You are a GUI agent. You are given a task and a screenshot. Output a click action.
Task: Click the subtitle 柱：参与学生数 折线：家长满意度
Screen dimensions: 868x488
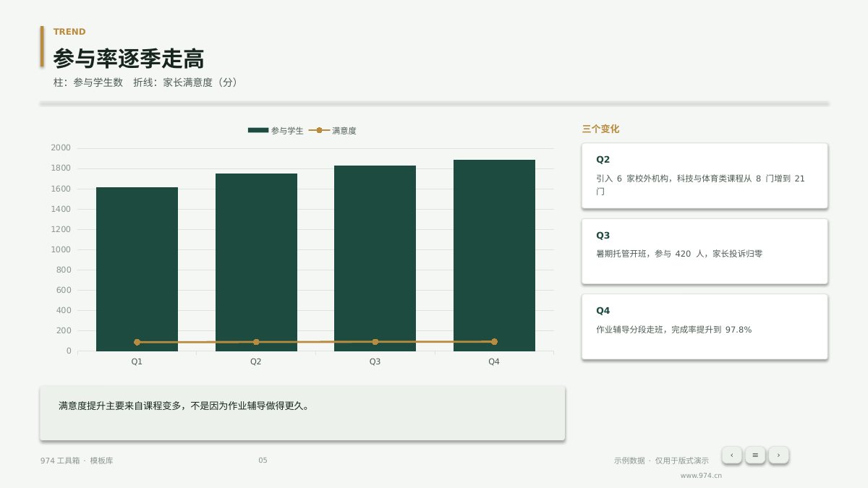coord(145,83)
